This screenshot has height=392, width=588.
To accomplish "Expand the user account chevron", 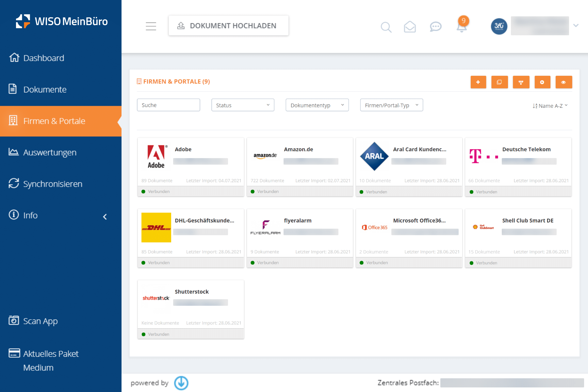I will pyautogui.click(x=576, y=25).
